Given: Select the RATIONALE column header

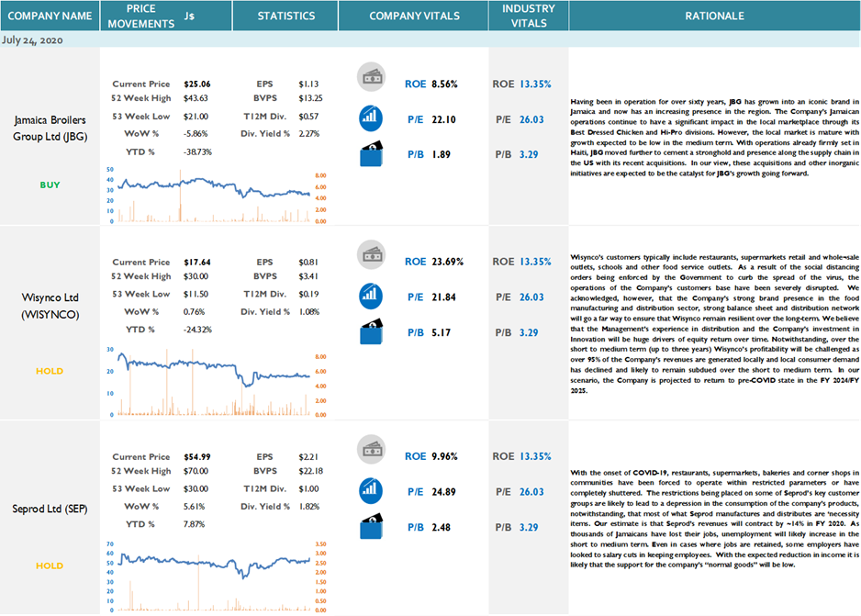Looking at the screenshot, I should tap(714, 16).
